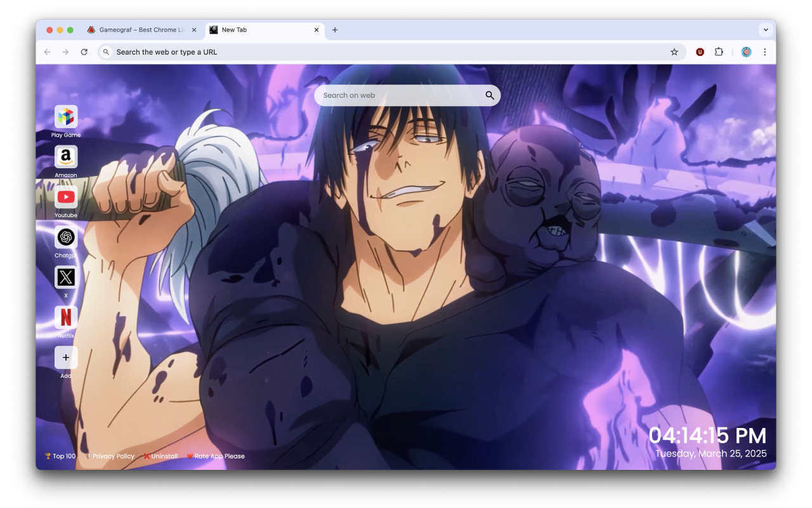Open the uBlock Origin extension icon
Viewport: 812px width, 508px height.
700,51
